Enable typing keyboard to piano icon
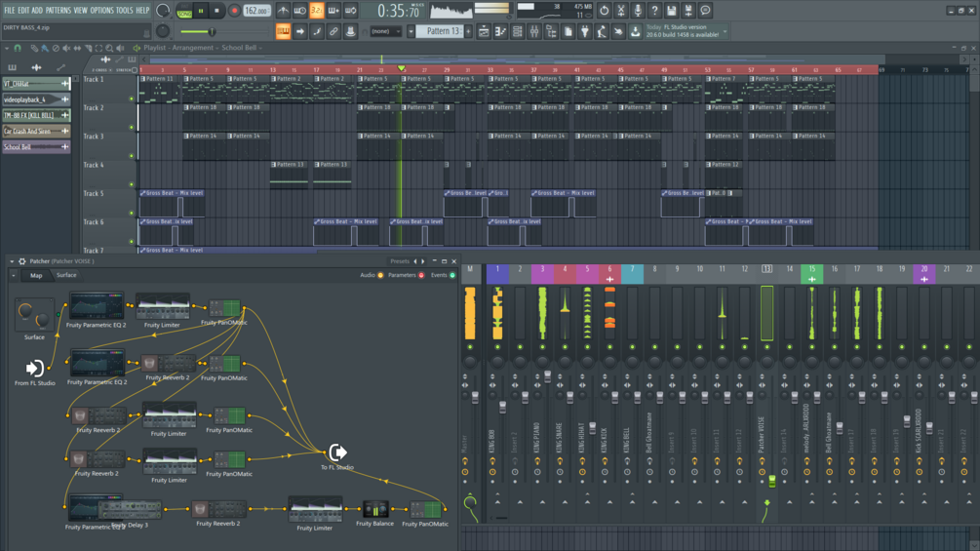The image size is (980, 551). pyautogui.click(x=283, y=31)
